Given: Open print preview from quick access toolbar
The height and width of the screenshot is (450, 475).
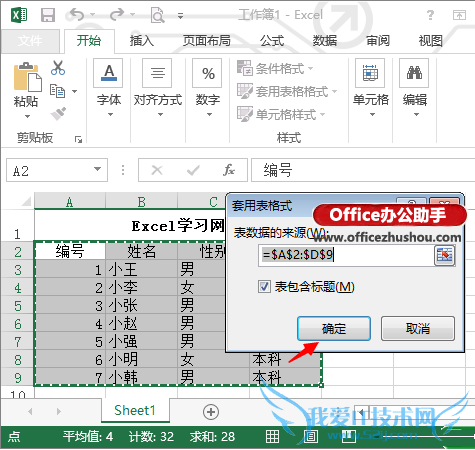Looking at the screenshot, I should (x=157, y=15).
